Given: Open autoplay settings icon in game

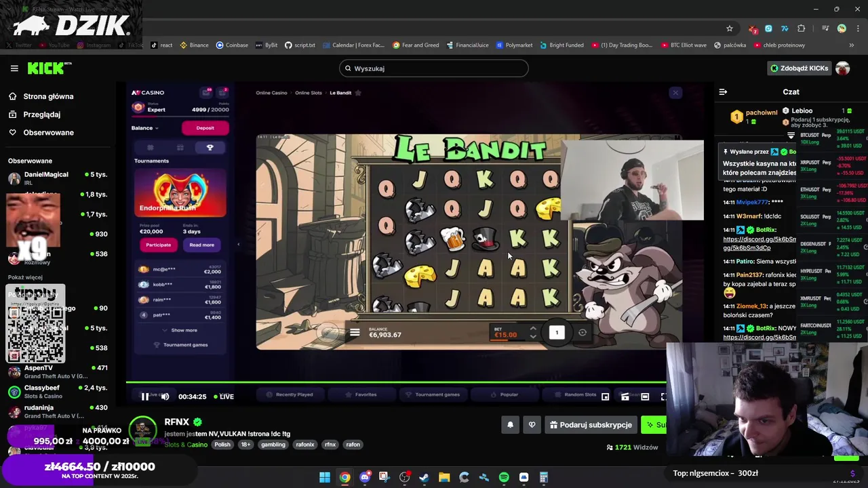Looking at the screenshot, I should pos(583,333).
